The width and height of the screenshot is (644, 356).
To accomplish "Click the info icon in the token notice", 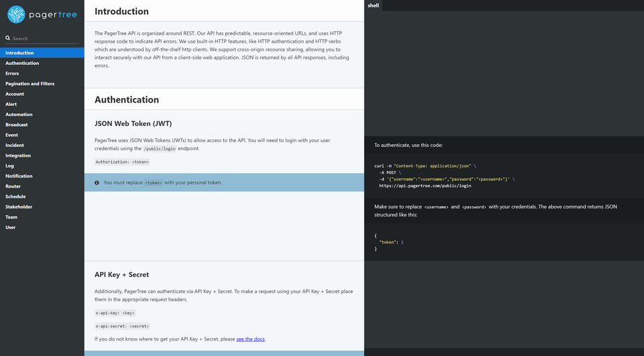I will coord(97,182).
